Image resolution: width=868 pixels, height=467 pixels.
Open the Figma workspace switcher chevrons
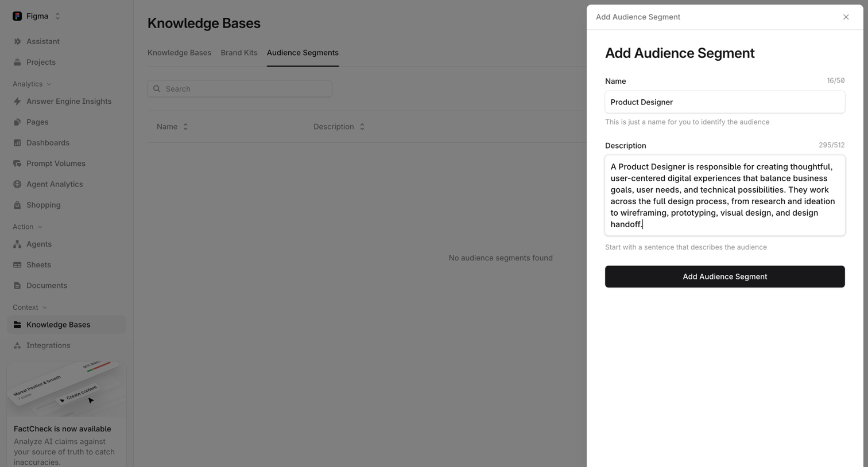[x=57, y=16]
